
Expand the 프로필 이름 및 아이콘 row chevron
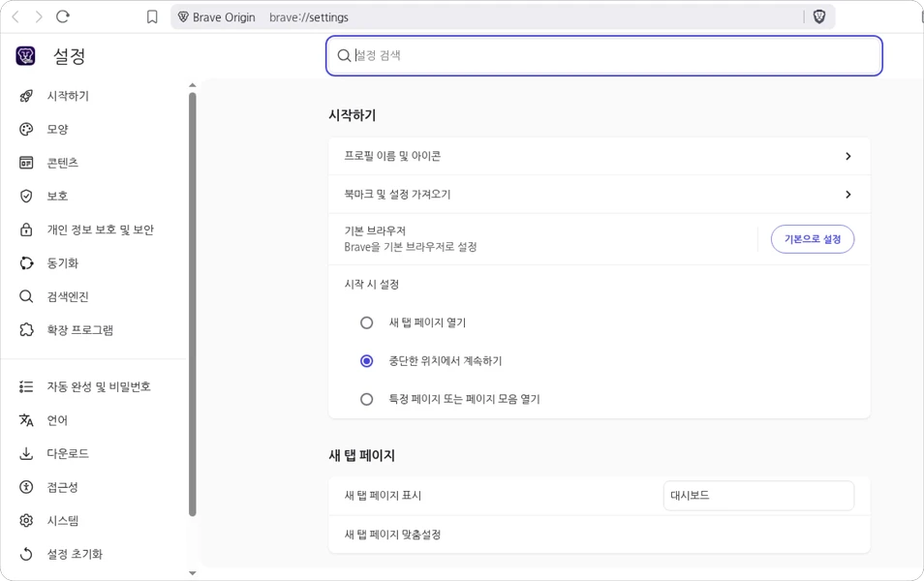click(847, 156)
